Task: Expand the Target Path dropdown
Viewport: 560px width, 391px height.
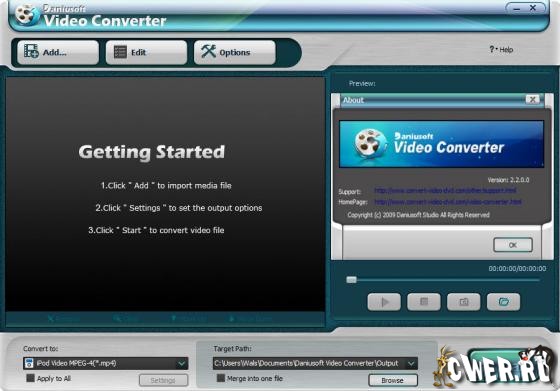Action: [x=411, y=364]
